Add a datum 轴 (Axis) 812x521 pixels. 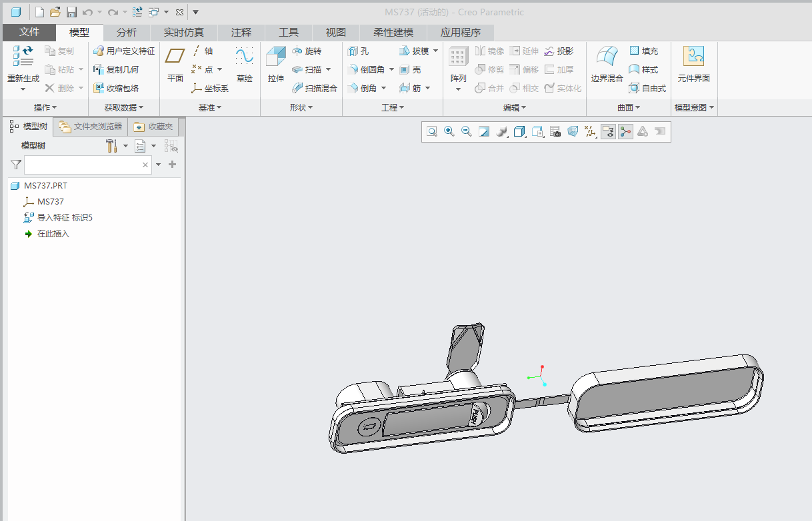(203, 51)
